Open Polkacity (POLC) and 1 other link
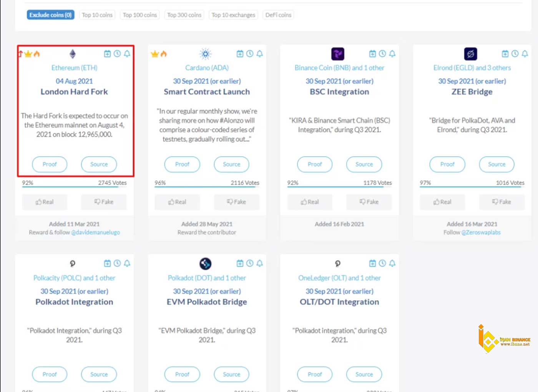The image size is (538, 392). tap(74, 278)
